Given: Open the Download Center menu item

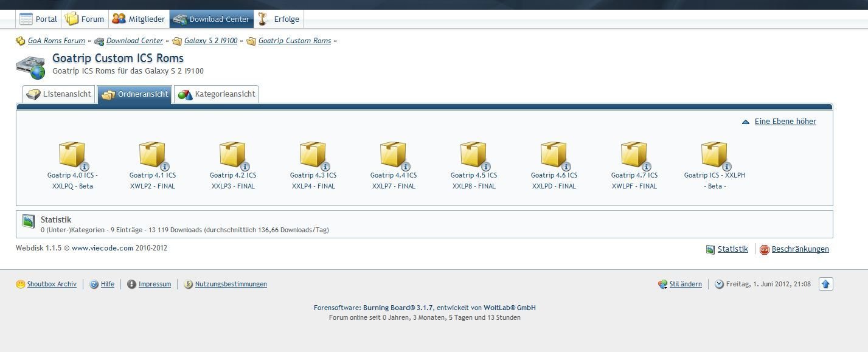Looking at the screenshot, I should [x=212, y=19].
